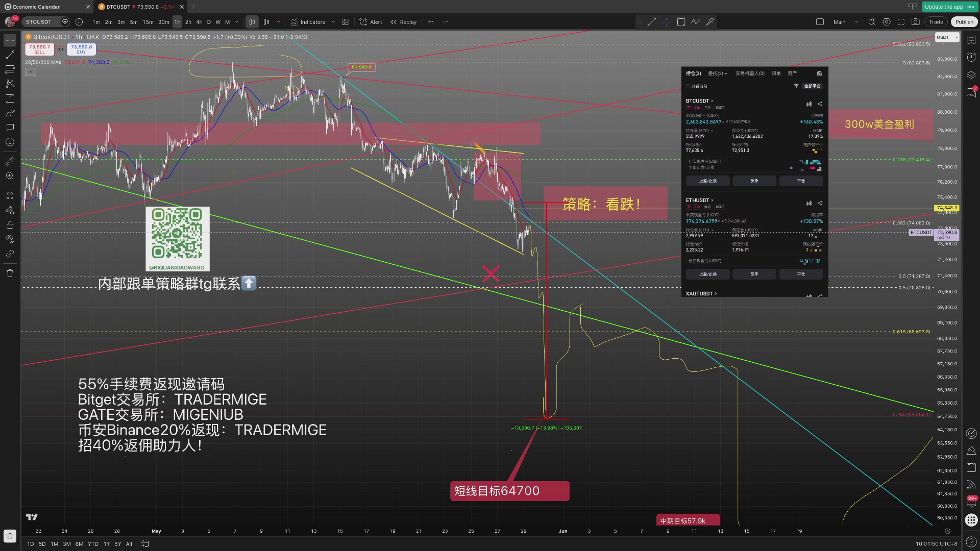This screenshot has width=980, height=551.
Task: Add symbol to compare plus icon
Action: [79, 22]
